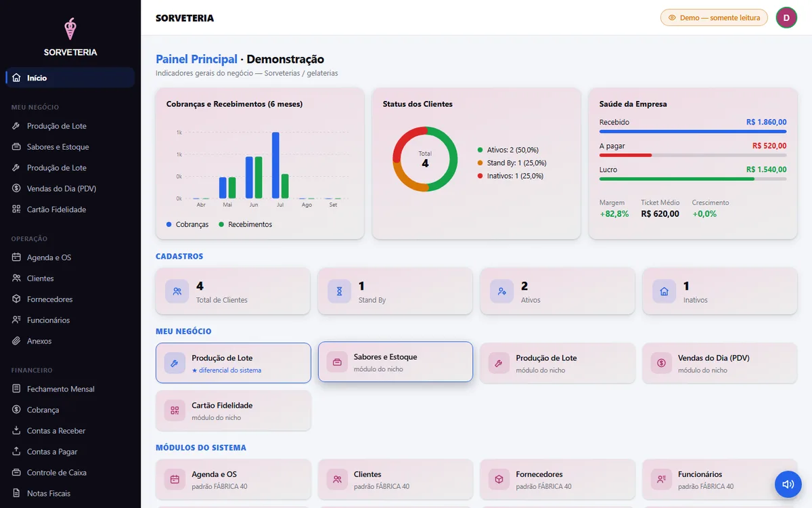Click the Painel Principal title link
This screenshot has height=508, width=812.
pos(196,59)
